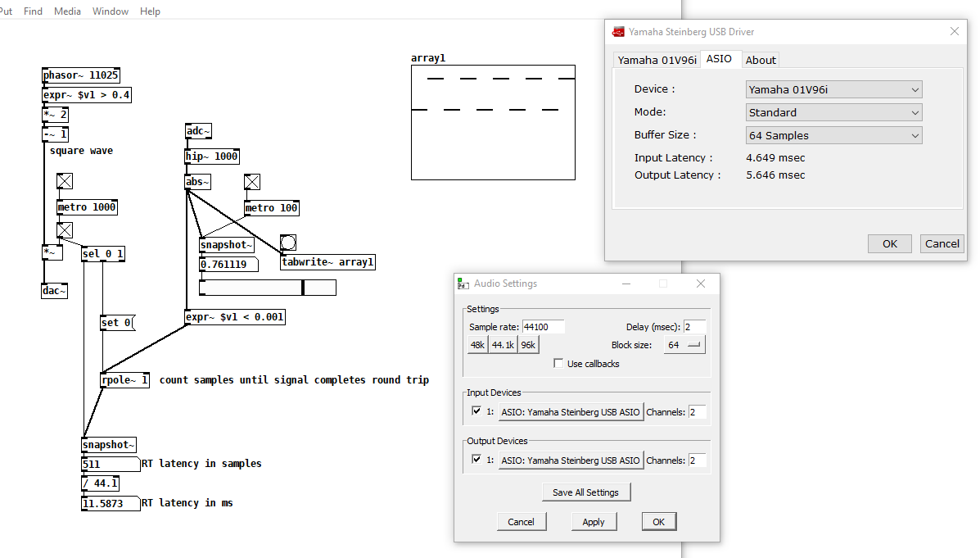Open the Mode dropdown set to Standard
980x558 pixels.
(x=833, y=112)
